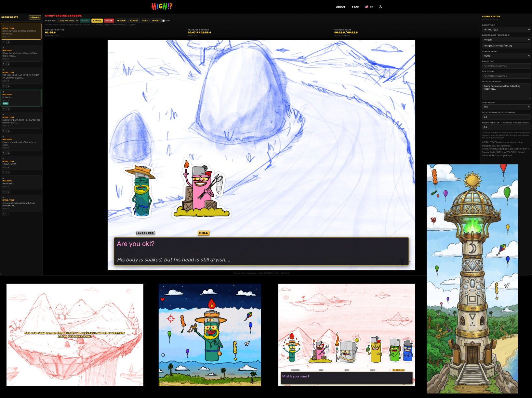Move beat 1 down with arrow

8,42
